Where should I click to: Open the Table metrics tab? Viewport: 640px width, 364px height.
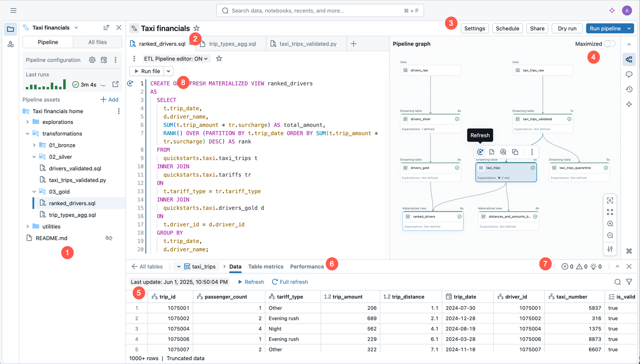coord(266,266)
